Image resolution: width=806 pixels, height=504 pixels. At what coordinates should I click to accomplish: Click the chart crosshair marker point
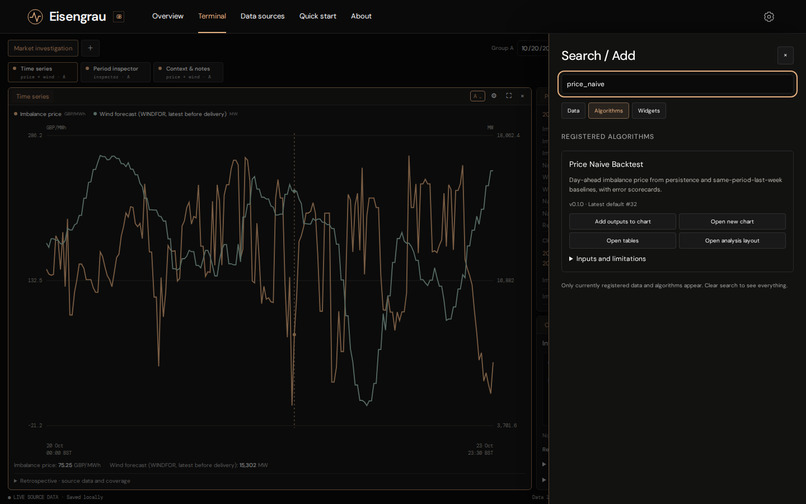click(294, 334)
